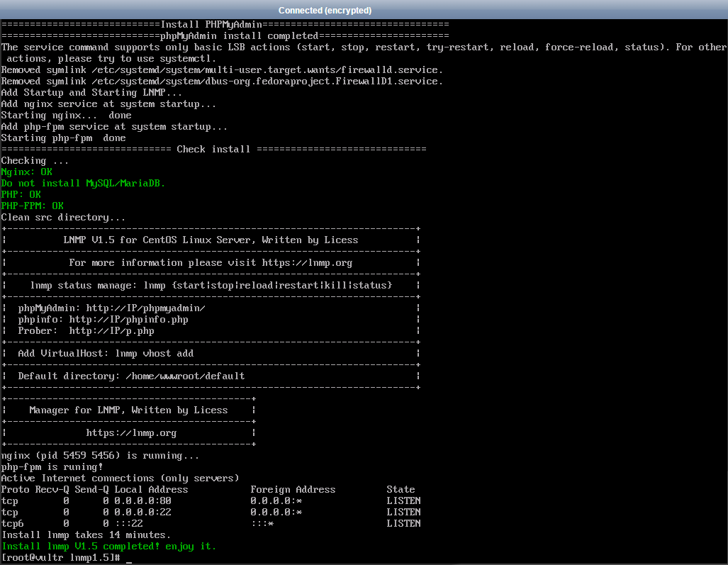Open the http://IP/phpinfo.php URL
The width and height of the screenshot is (728, 565).
tap(128, 320)
